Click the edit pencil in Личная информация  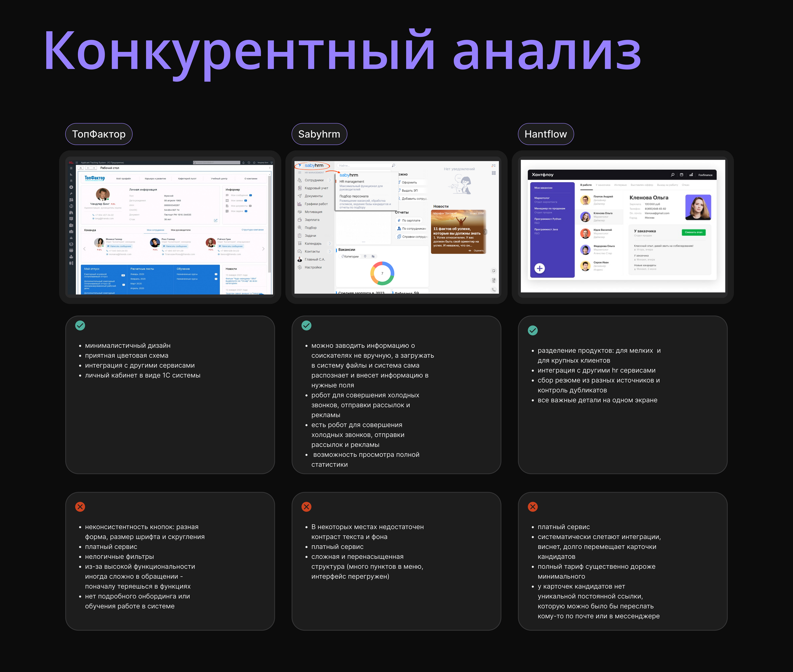click(216, 220)
